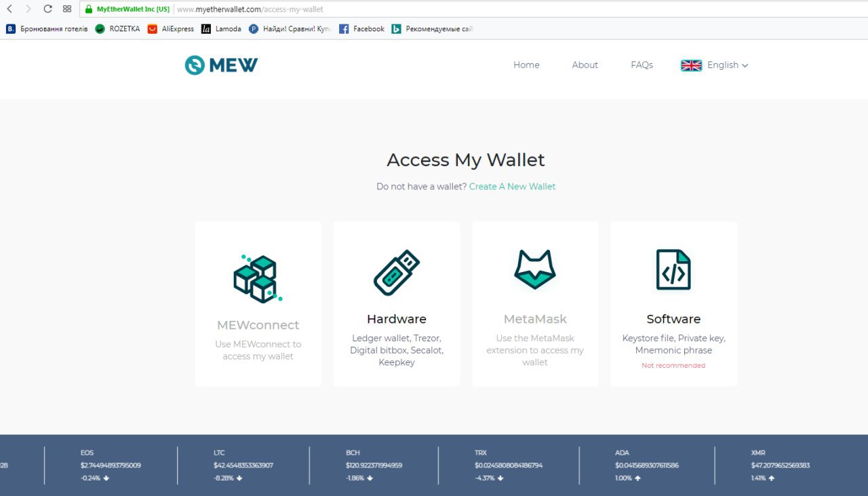Viewport: 868px width, 496px height.
Task: Click the Keystore file, Private key description
Action: (673, 344)
